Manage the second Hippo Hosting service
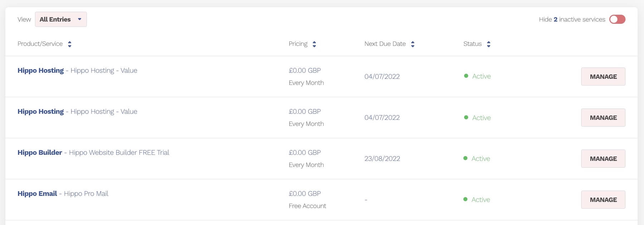Image resolution: width=644 pixels, height=225 pixels. [603, 118]
